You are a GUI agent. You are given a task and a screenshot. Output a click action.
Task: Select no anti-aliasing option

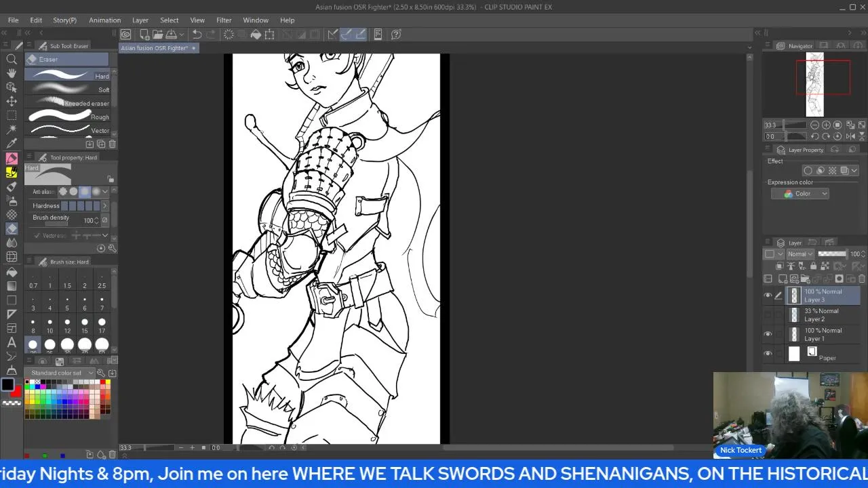[x=63, y=192]
